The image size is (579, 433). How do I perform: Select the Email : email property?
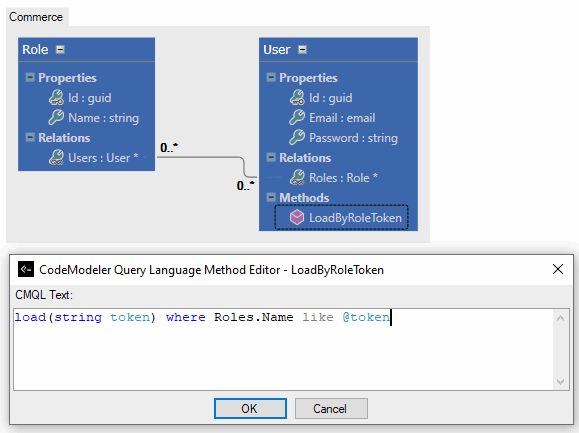coord(342,118)
